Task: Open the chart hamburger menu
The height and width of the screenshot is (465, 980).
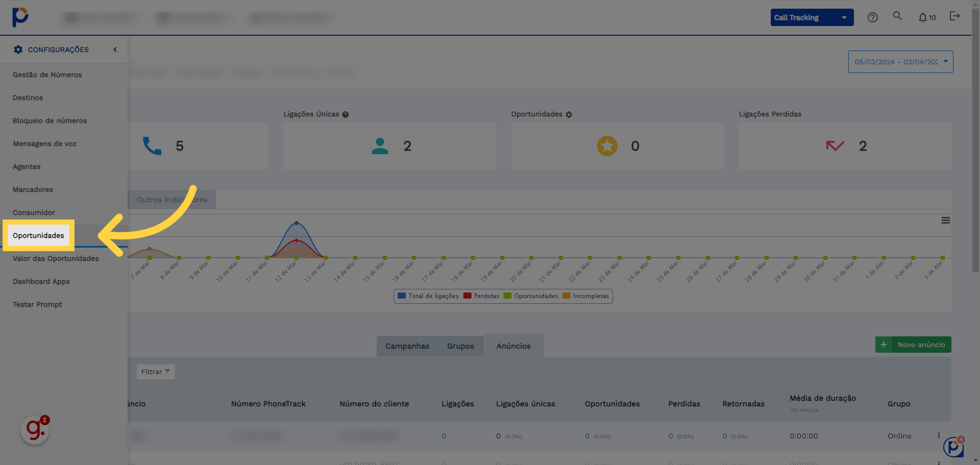Action: coord(946,221)
